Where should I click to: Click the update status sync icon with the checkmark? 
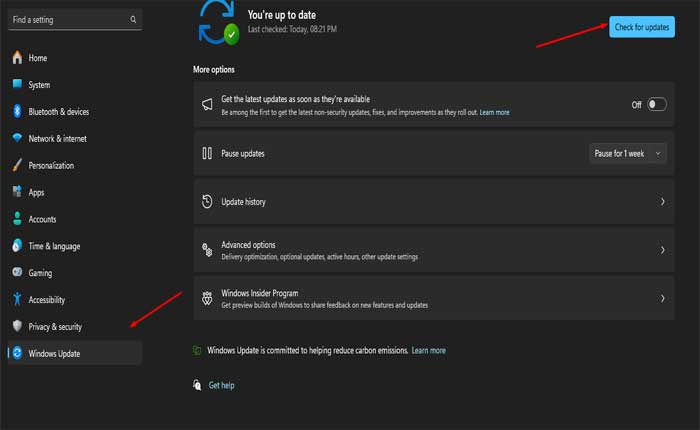point(218,23)
